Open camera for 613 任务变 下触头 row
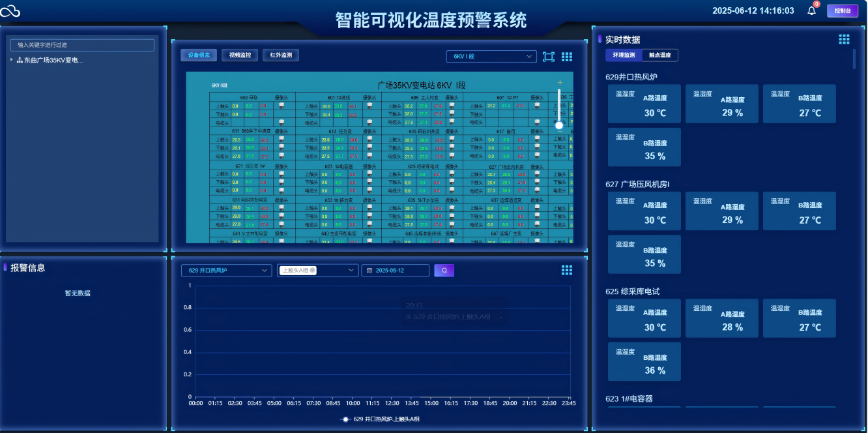This screenshot has width=868, height=433. coord(369,147)
